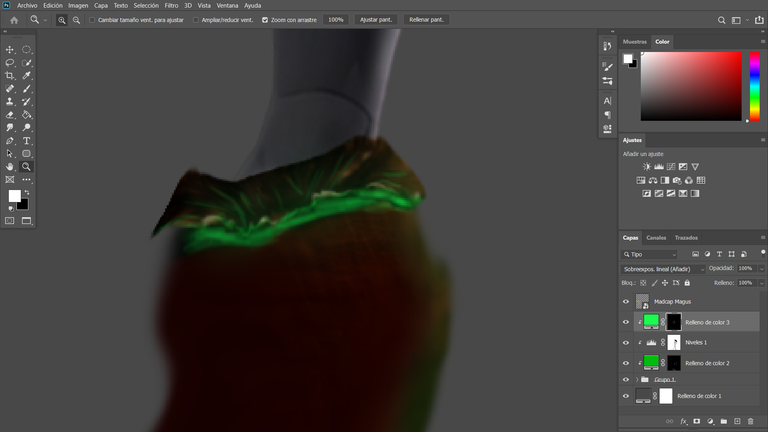
Task: Open the Zoom tool preset dropdown arrow
Action: click(x=45, y=20)
